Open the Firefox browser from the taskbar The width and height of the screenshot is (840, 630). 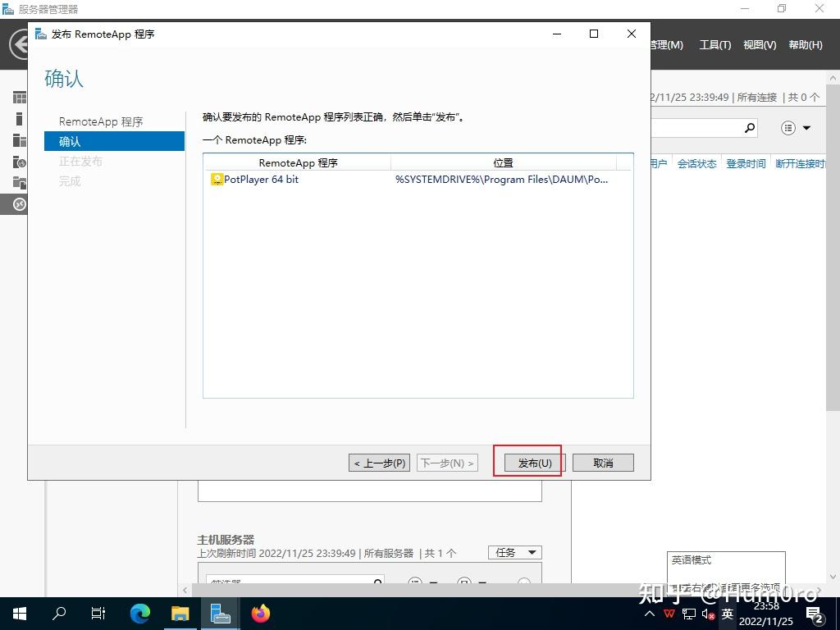click(260, 613)
